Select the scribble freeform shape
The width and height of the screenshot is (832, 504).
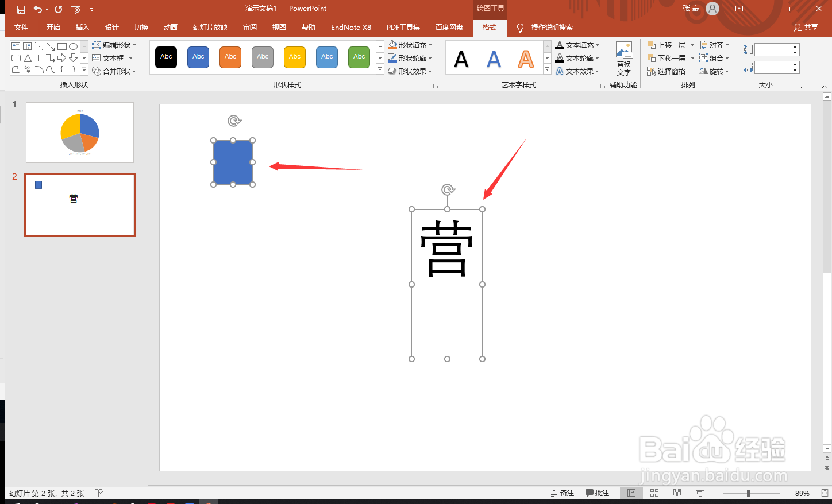(27, 69)
